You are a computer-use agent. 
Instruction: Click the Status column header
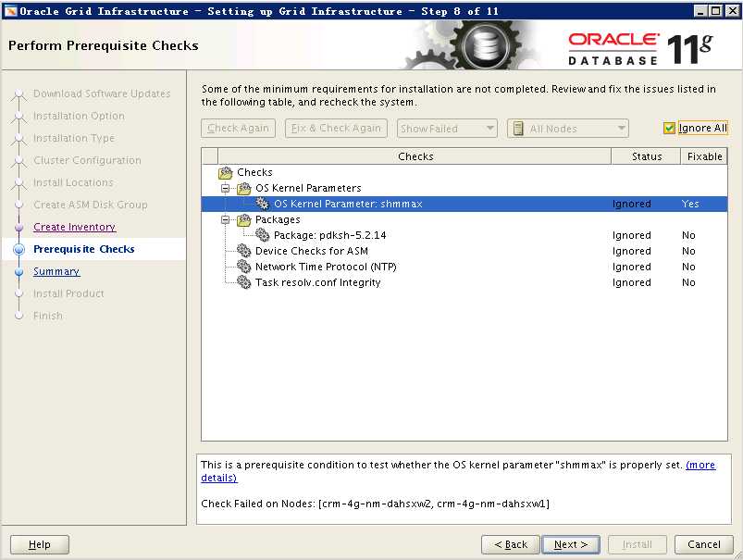point(647,156)
